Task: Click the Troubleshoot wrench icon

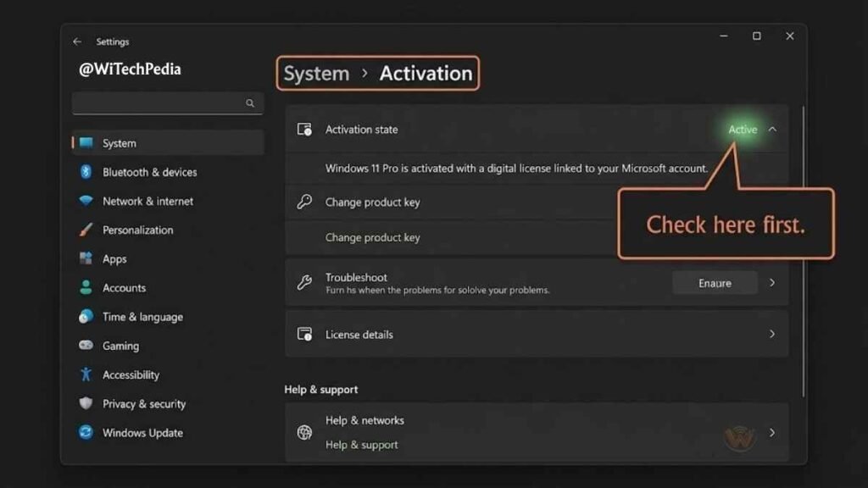Action: pos(304,283)
